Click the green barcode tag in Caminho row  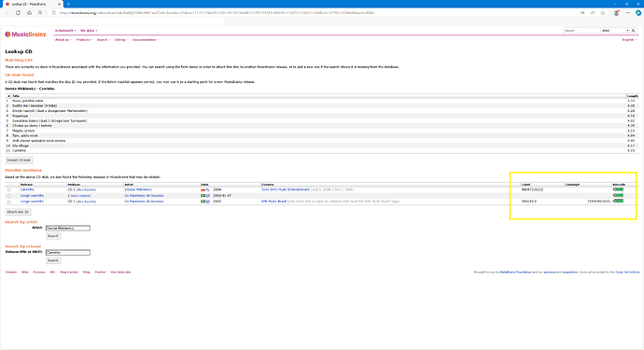[618, 189]
